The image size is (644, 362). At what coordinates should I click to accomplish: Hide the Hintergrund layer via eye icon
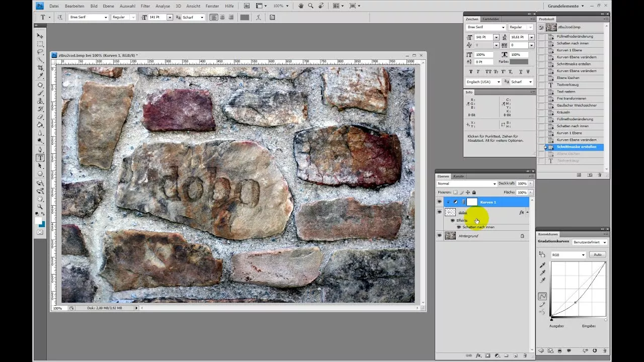pos(439,236)
